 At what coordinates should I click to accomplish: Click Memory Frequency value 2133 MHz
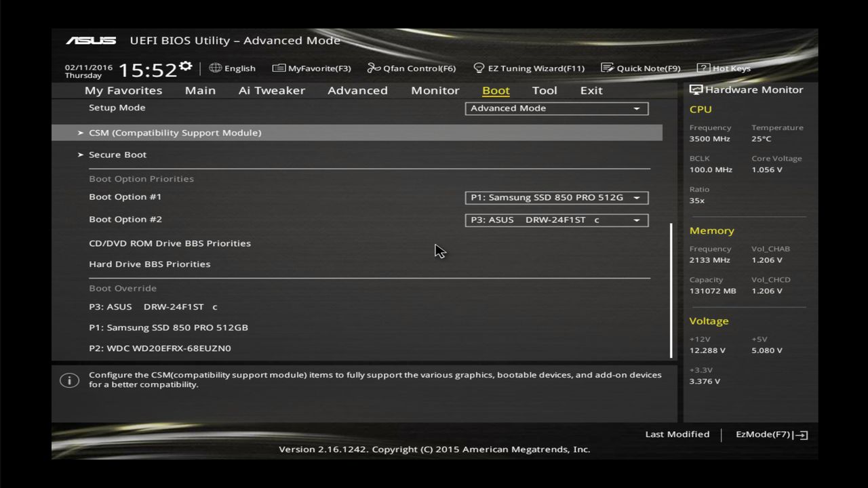(710, 260)
